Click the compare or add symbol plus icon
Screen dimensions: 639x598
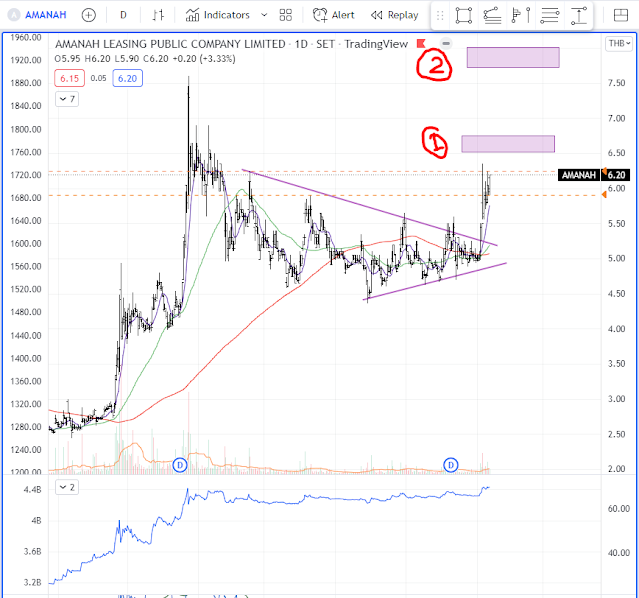click(x=88, y=15)
